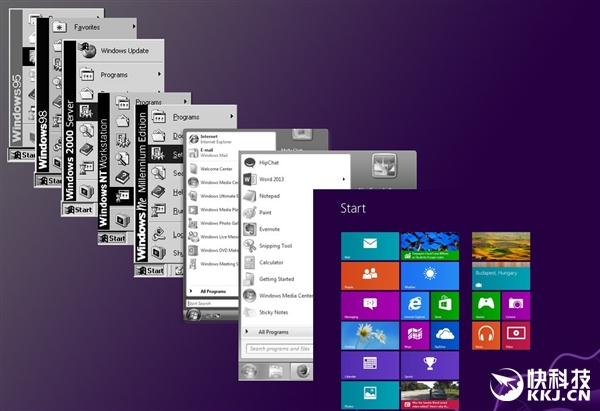Open the Games controller tile
Screen dimensions: 600x411
click(486, 306)
